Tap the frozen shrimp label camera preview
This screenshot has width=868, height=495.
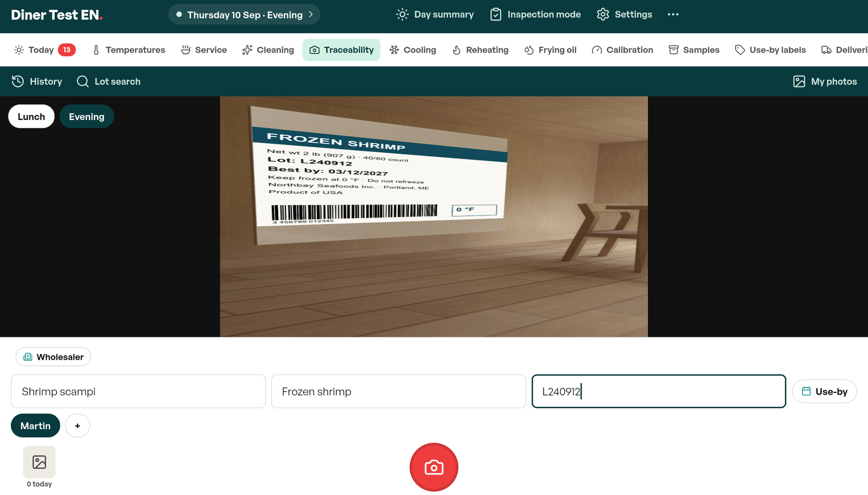click(x=434, y=217)
